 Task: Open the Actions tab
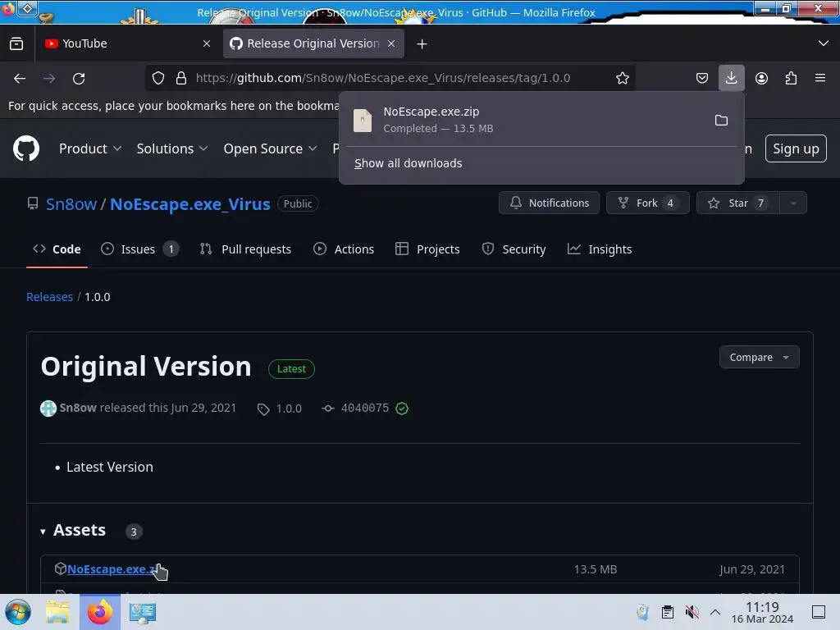[x=344, y=249]
